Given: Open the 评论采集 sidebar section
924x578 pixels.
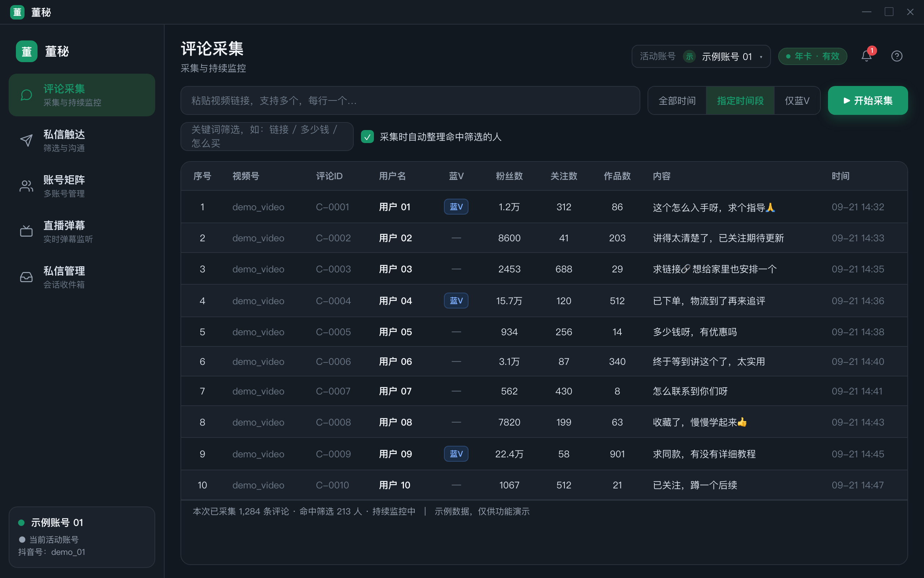Looking at the screenshot, I should (82, 95).
